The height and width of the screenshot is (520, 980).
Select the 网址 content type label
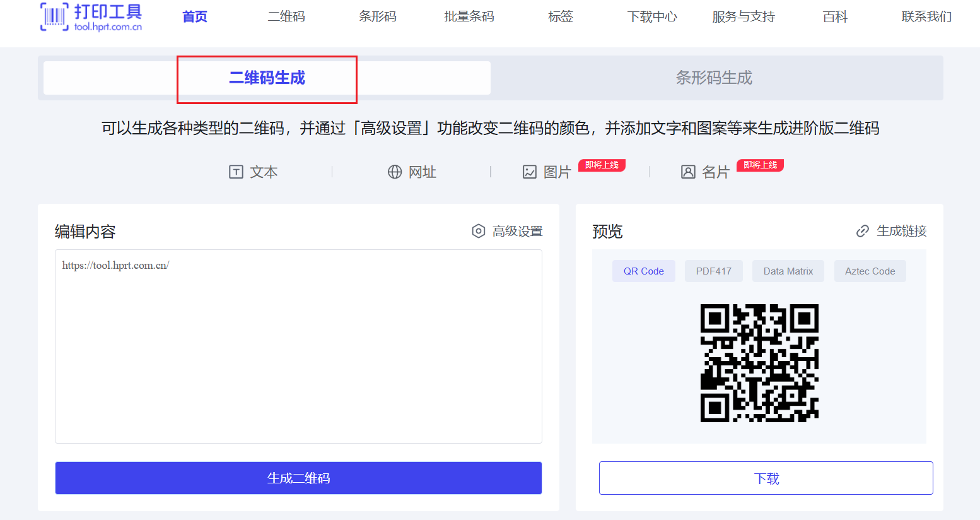point(423,172)
